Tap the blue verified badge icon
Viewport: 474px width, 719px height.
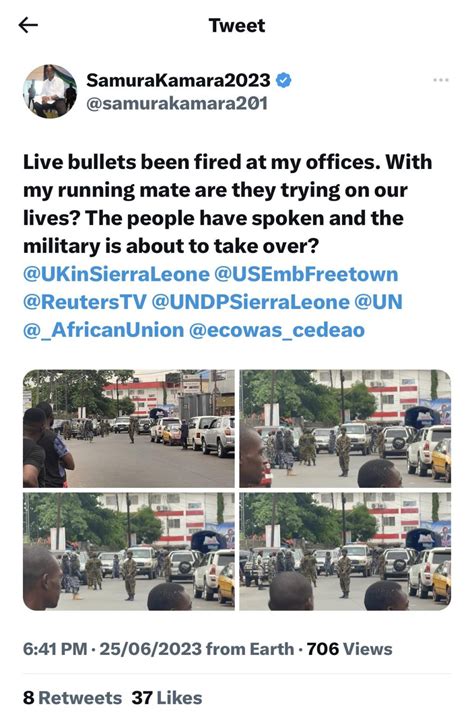click(284, 81)
